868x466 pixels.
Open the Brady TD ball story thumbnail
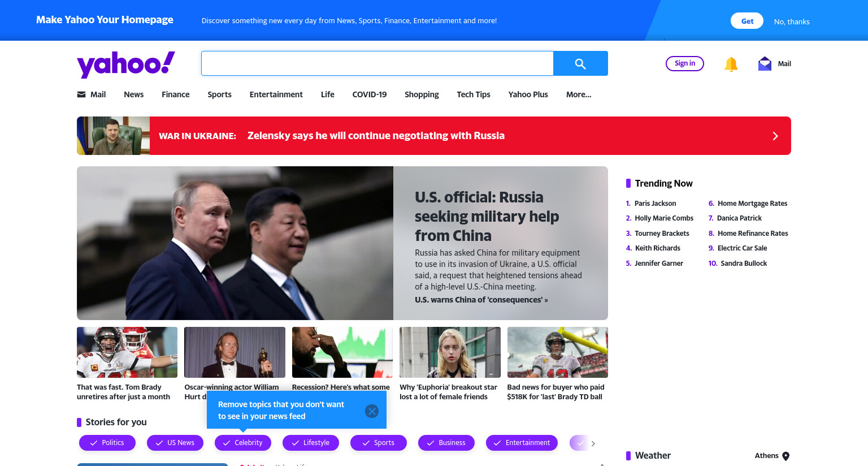pos(558,352)
